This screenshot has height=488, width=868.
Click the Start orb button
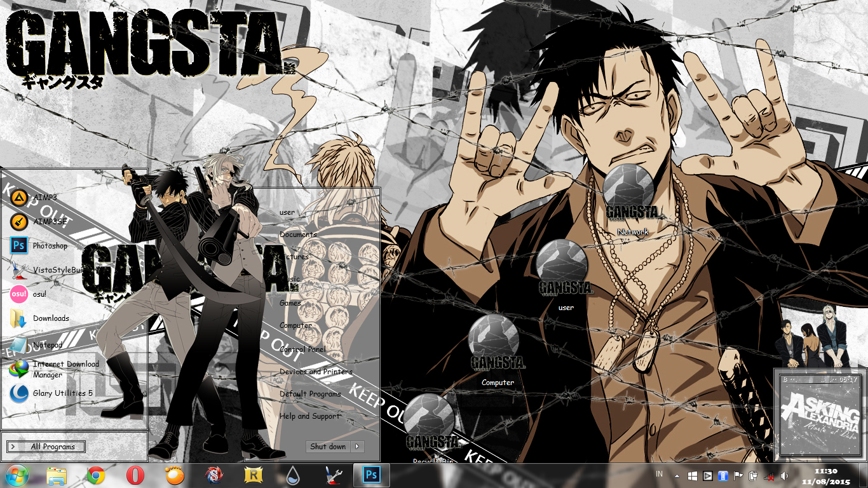point(17,475)
